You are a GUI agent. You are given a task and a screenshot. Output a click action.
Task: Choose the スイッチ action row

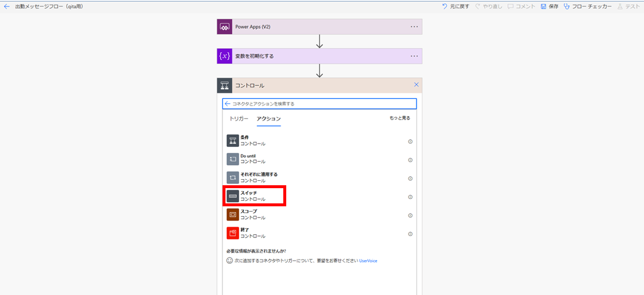tap(320, 196)
